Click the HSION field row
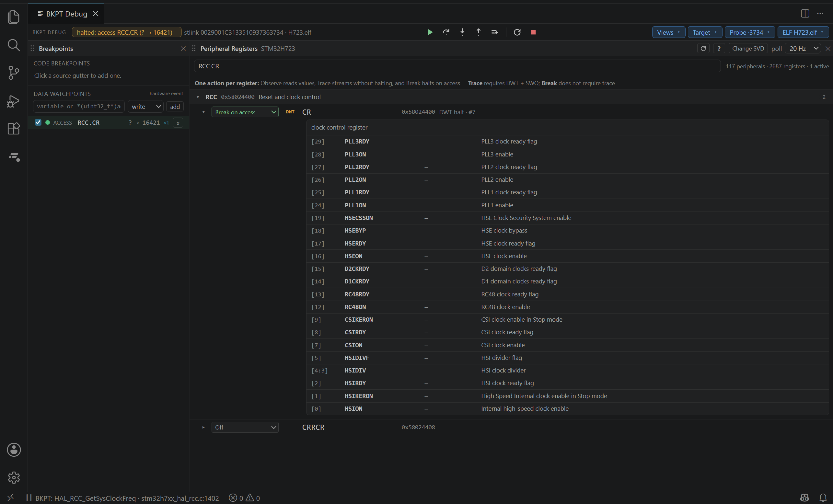833x504 pixels. [x=567, y=408]
